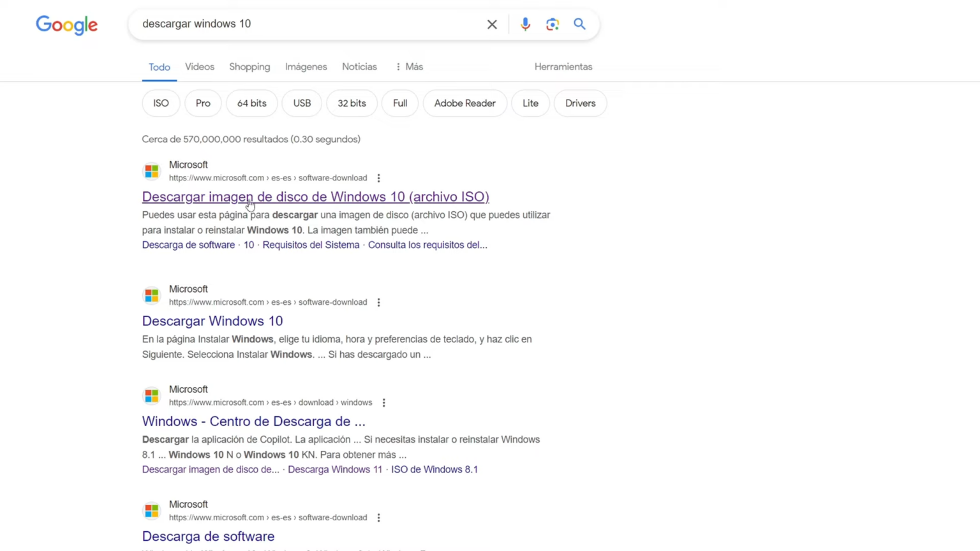The image size is (980, 551).
Task: Open the three-dot menu for the first Microsoft result
Action: [378, 178]
